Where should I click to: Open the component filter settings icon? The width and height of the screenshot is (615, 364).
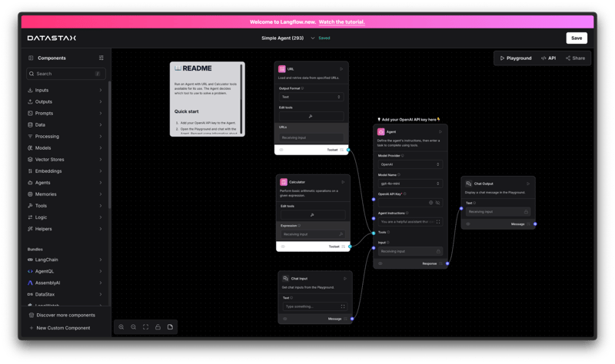pyautogui.click(x=101, y=58)
